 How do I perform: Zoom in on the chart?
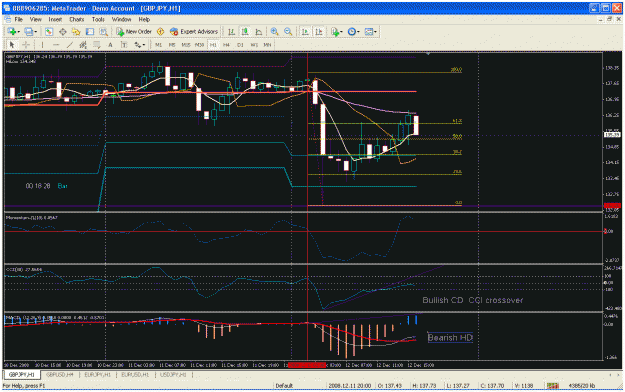pos(274,32)
